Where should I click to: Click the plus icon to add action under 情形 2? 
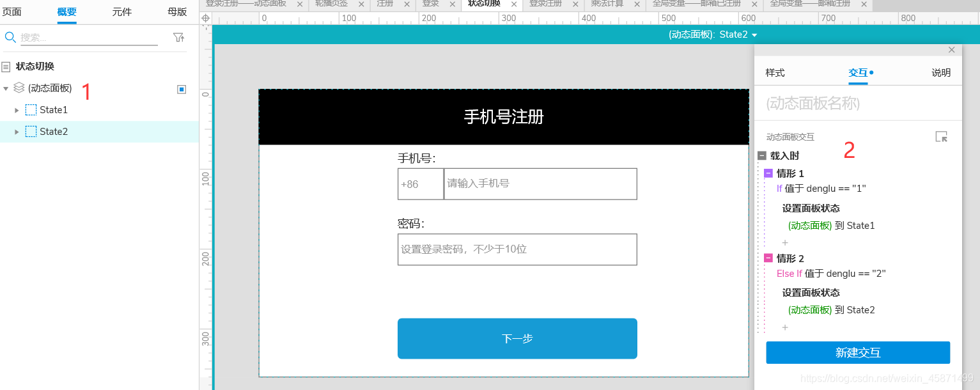785,327
